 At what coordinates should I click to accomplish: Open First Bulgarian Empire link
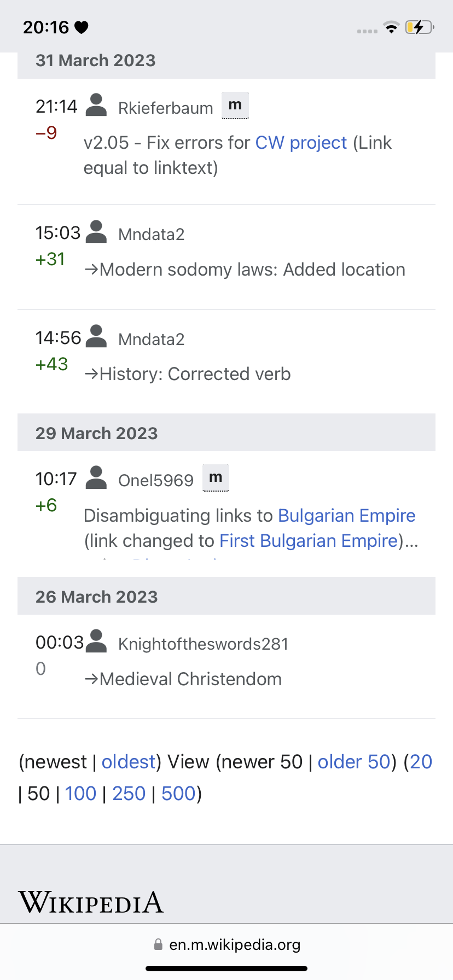pos(309,541)
